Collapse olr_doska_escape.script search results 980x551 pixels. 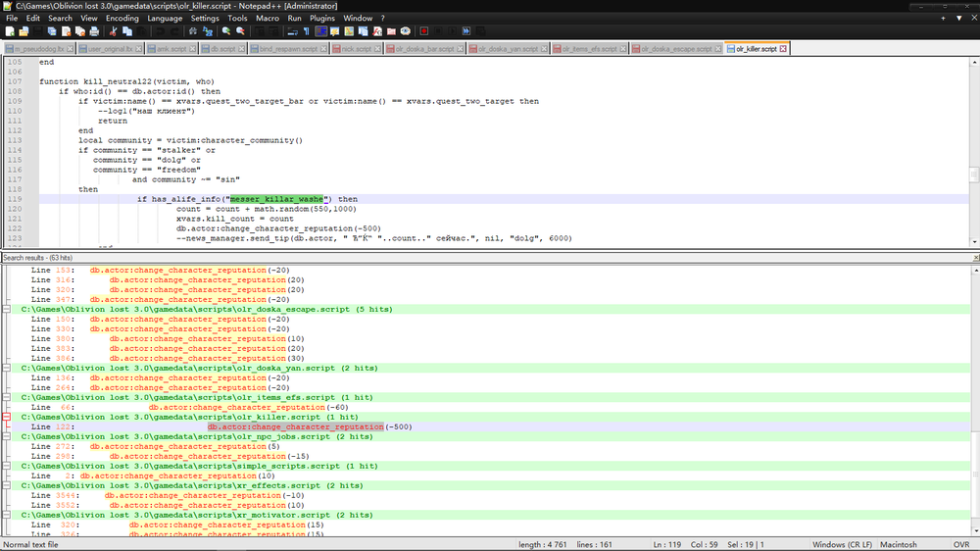pos(6,309)
